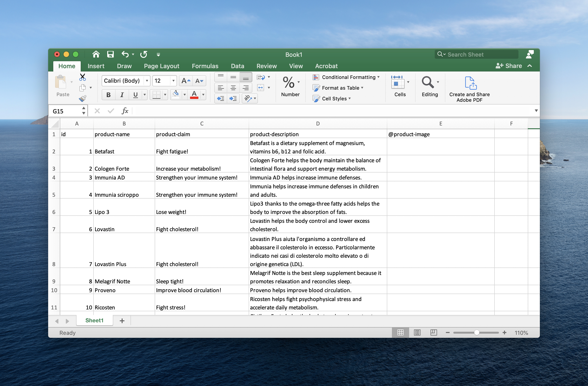Image resolution: width=588 pixels, height=386 pixels.
Task: Click the Format as Table icon
Action: pos(317,88)
